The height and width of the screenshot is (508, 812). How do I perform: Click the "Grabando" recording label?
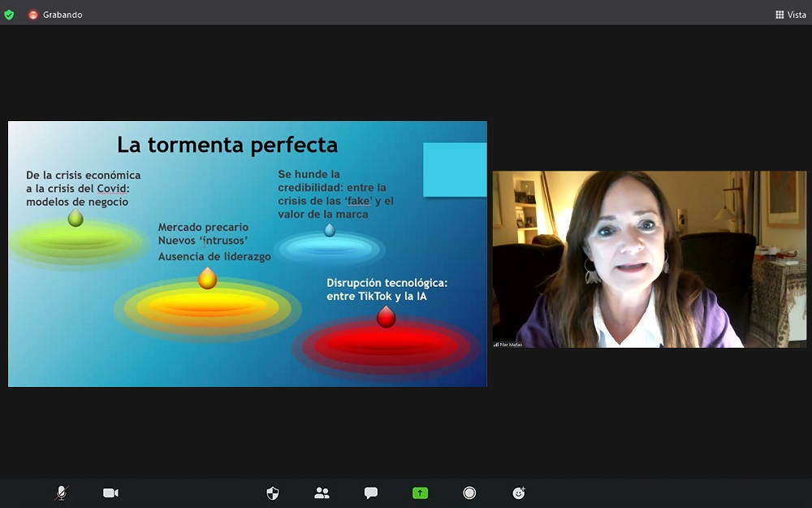pyautogui.click(x=63, y=15)
